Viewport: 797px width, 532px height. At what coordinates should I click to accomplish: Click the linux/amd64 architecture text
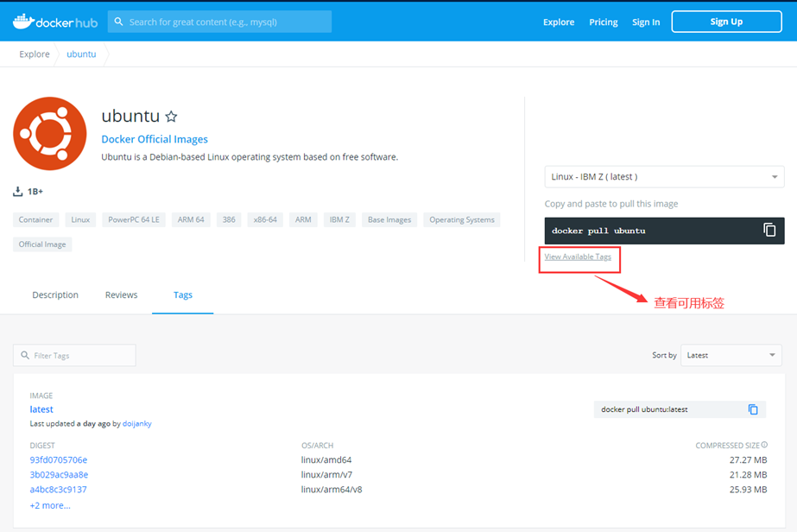point(326,459)
